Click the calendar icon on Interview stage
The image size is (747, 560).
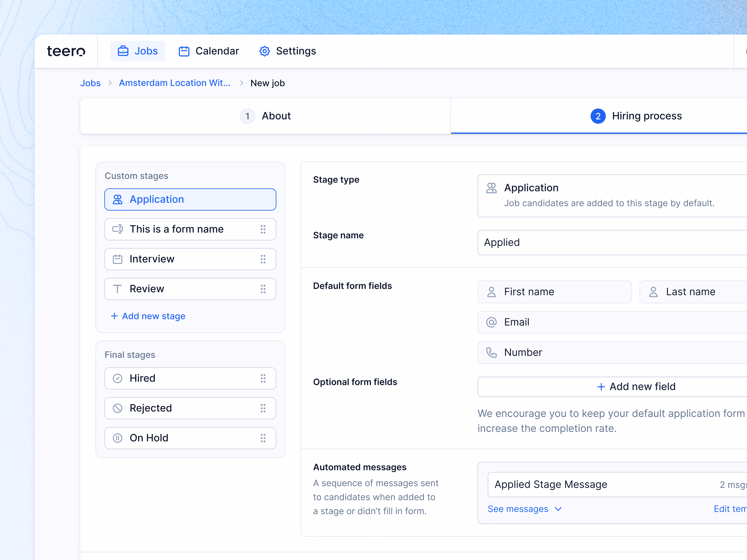[117, 259]
